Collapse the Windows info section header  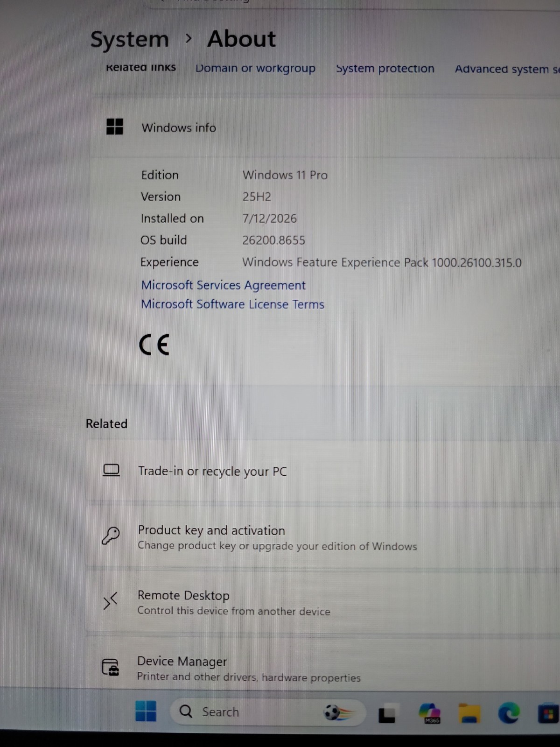pos(325,127)
